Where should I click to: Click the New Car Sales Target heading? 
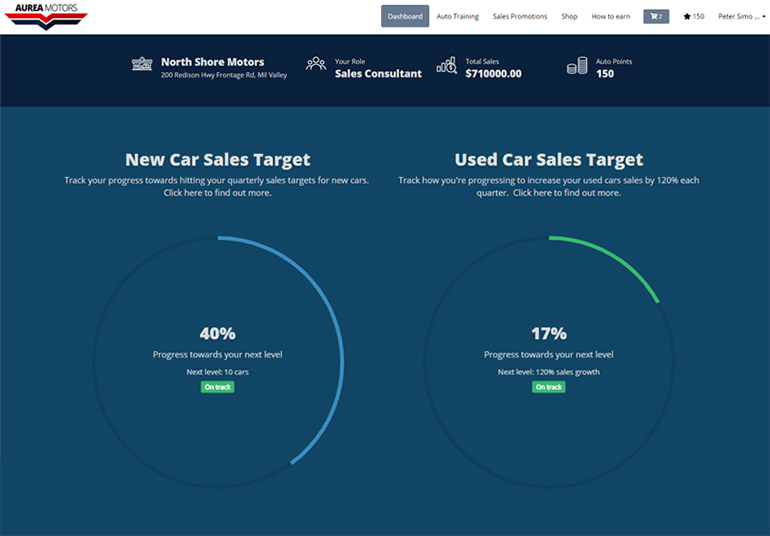point(218,160)
